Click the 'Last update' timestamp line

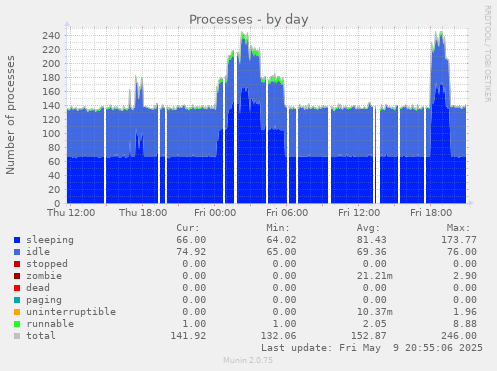coord(372,348)
